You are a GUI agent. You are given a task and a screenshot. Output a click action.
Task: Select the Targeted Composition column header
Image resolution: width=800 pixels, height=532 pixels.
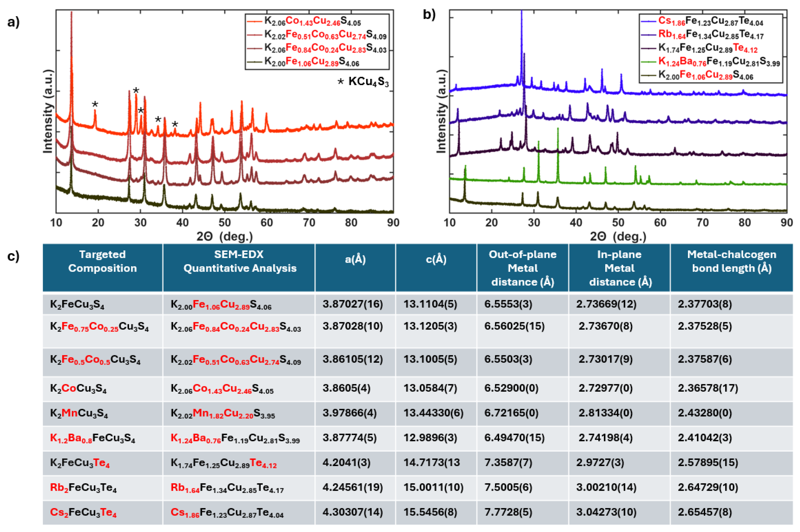tap(103, 261)
